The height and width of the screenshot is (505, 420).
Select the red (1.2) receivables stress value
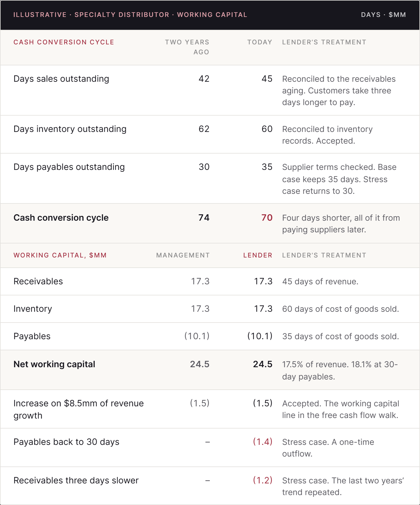coord(262,480)
